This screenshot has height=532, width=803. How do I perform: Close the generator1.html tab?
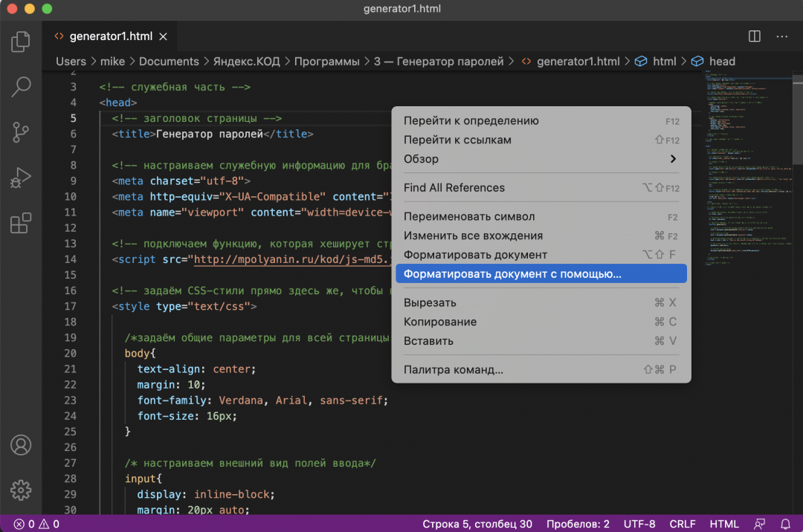[164, 36]
